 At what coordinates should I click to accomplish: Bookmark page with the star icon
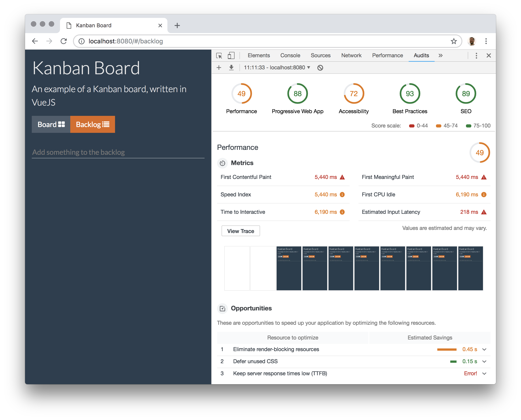453,41
